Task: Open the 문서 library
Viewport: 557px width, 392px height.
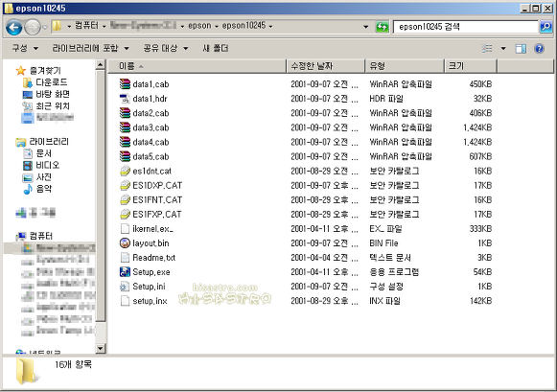Action: point(44,153)
